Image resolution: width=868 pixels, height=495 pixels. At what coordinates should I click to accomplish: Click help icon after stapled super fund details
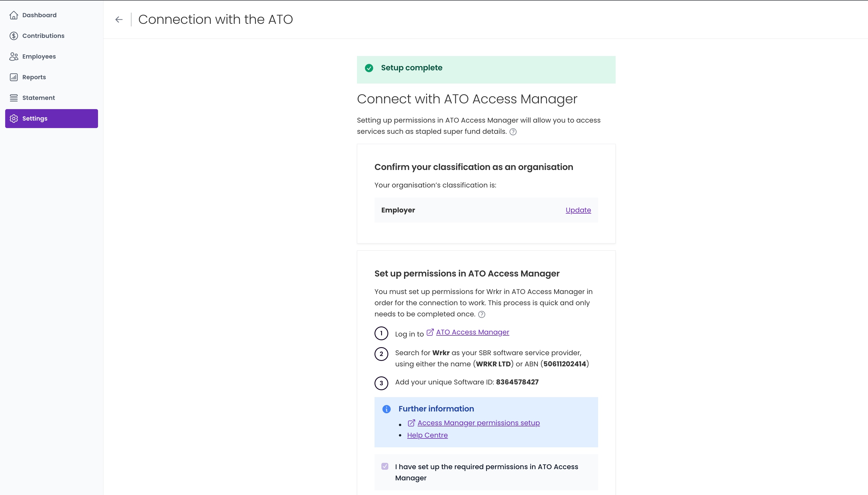click(x=513, y=132)
